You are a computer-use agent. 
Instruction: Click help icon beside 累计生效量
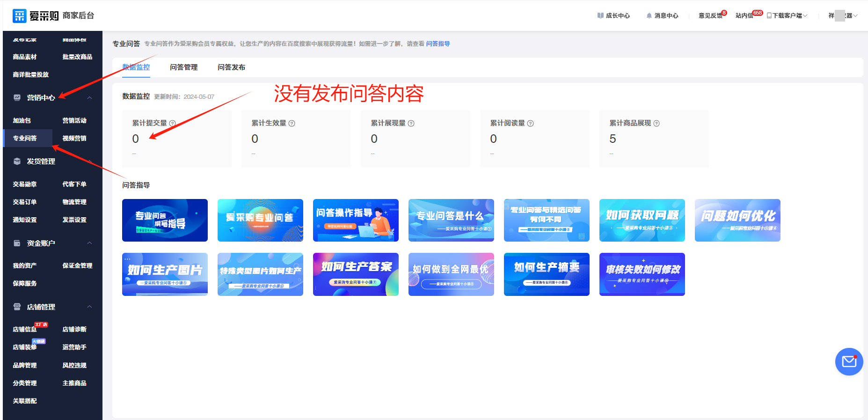pyautogui.click(x=292, y=124)
